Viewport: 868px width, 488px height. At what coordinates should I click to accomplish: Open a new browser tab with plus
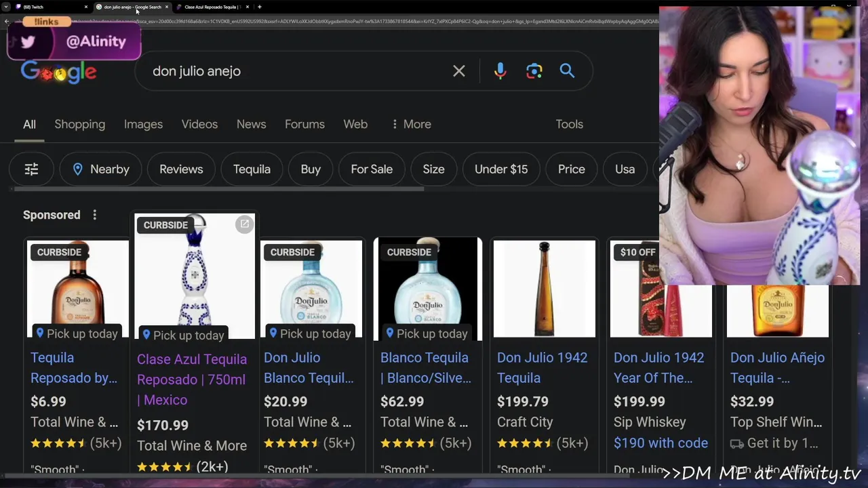coord(259,7)
